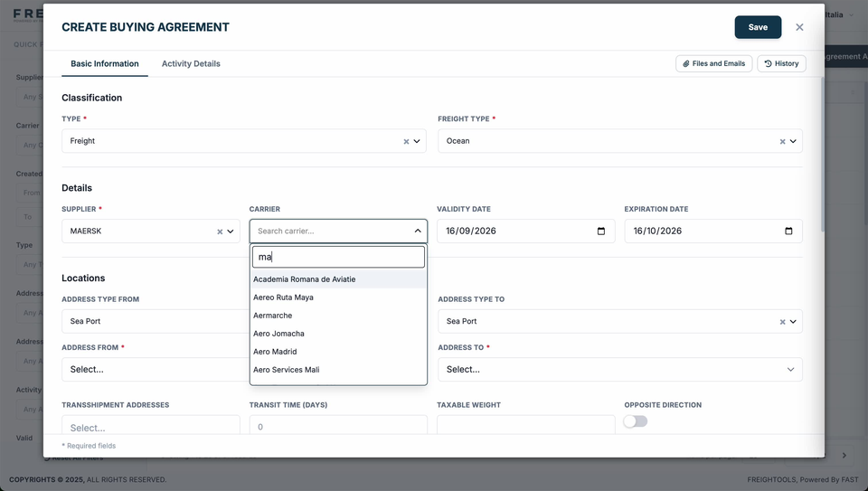Clear the Type field Freight selection
This screenshot has width=868, height=491.
pyautogui.click(x=406, y=142)
